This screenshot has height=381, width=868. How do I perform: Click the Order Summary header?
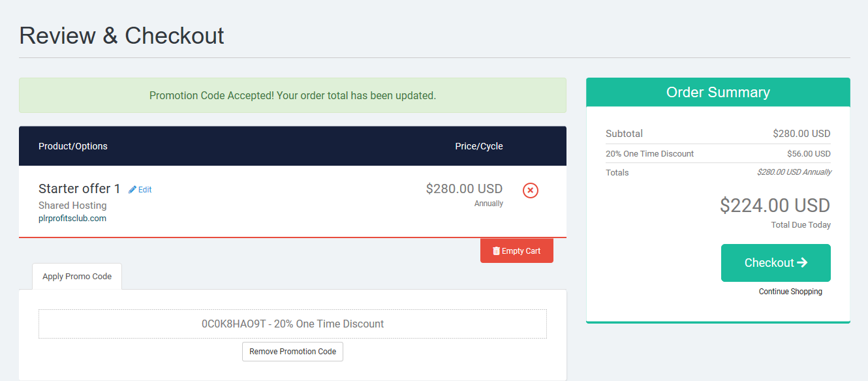(x=718, y=93)
